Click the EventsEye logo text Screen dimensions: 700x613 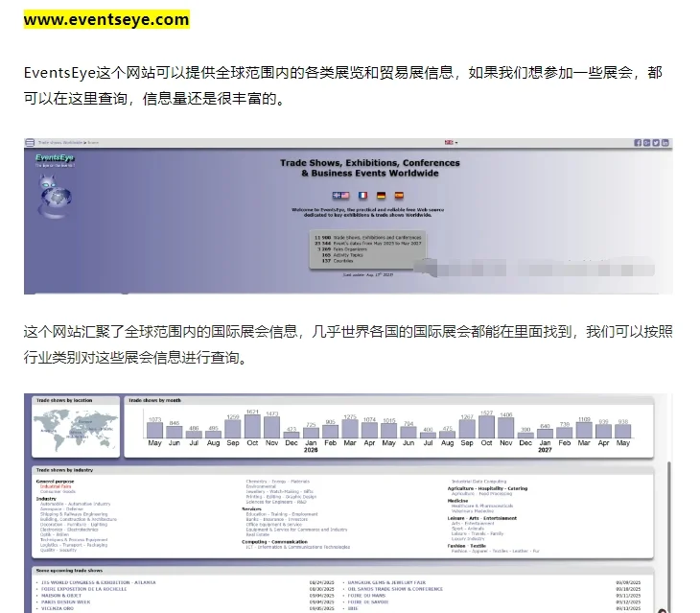pyautogui.click(x=55, y=157)
